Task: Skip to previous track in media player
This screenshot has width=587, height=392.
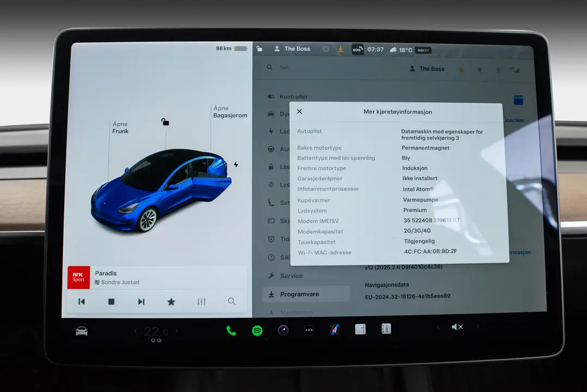Action: click(x=81, y=301)
